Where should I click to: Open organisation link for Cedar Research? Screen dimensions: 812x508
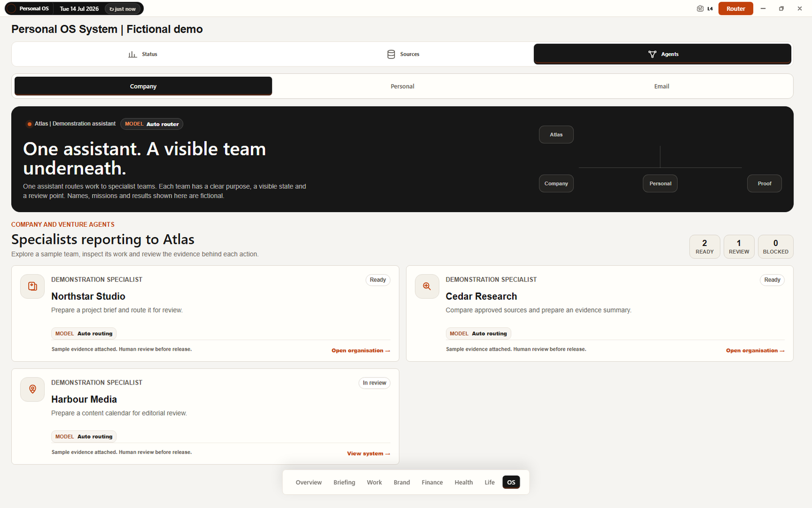[755, 351]
